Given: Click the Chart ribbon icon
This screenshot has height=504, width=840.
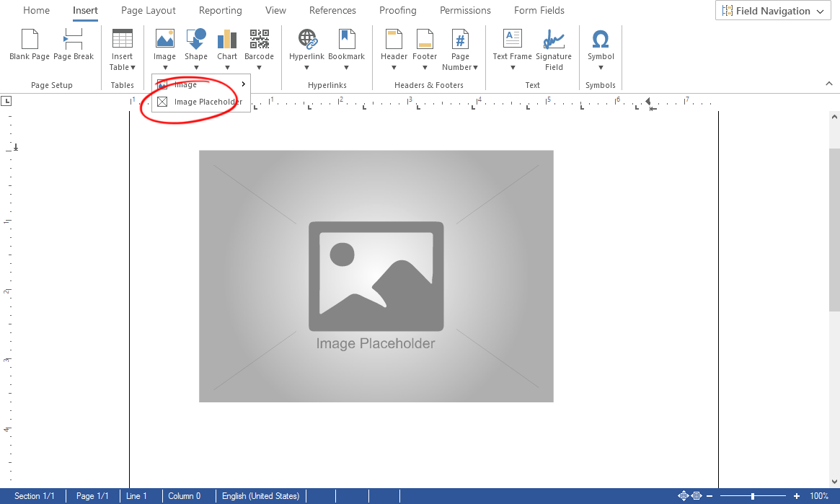Looking at the screenshot, I should [227, 39].
